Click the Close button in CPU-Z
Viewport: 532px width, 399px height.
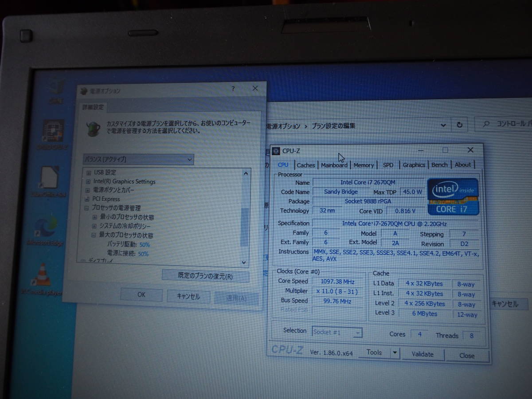467,355
